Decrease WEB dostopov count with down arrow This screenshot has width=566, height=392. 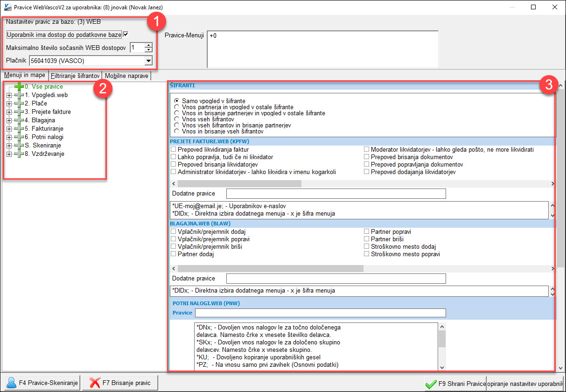[x=149, y=50]
